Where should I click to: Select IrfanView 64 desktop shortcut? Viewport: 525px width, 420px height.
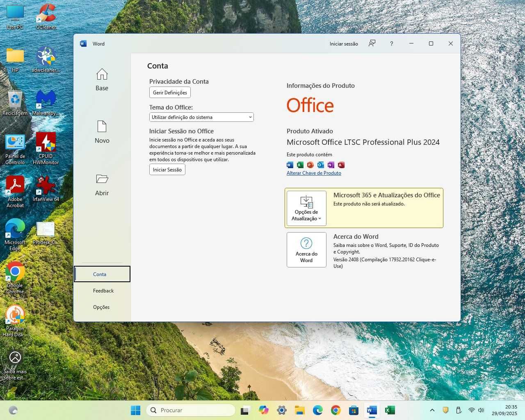[46, 189]
